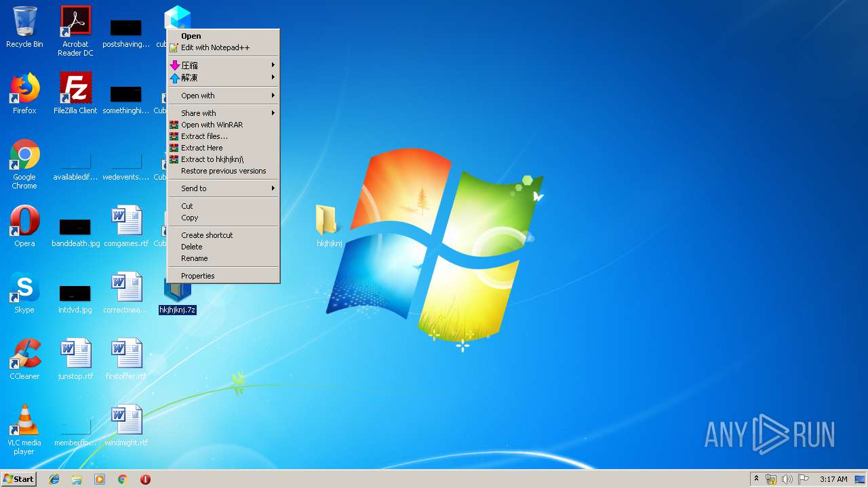Viewport: 868px width, 488px height.
Task: Select the availabledif file icon
Action: [x=75, y=165]
